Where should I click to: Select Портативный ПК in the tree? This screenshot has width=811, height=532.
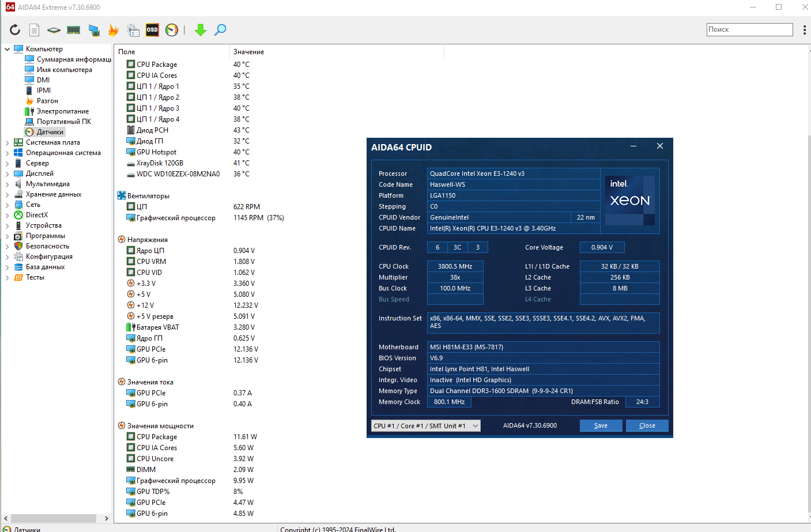[64, 122]
